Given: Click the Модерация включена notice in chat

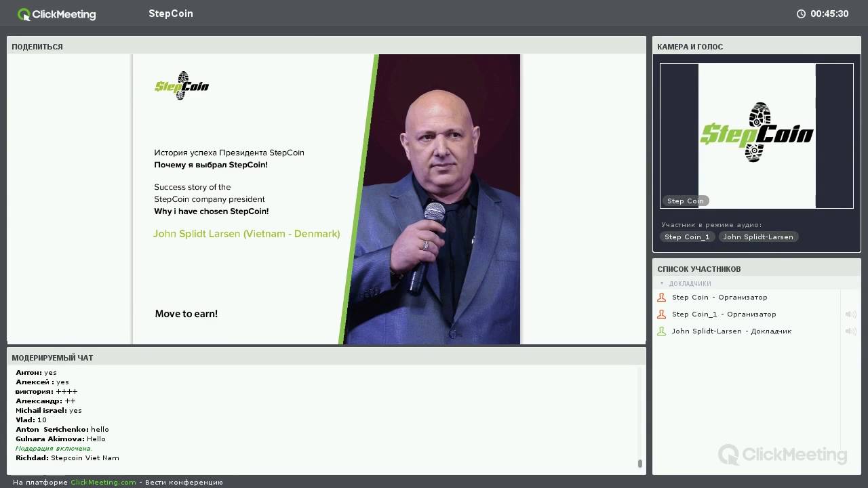Looking at the screenshot, I should (x=54, y=448).
